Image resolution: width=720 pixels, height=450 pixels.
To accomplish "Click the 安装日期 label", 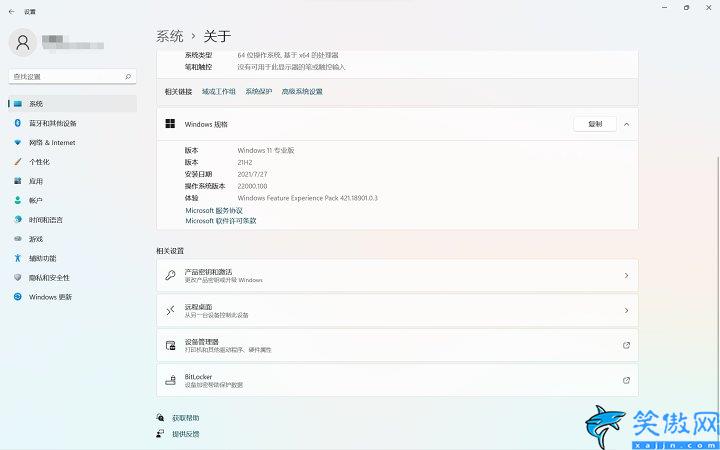I will [x=198, y=174].
